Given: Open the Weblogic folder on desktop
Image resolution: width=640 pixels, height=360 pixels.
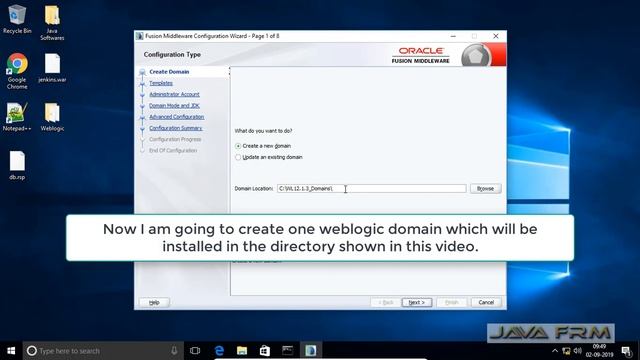Looking at the screenshot, I should pyautogui.click(x=52, y=117).
